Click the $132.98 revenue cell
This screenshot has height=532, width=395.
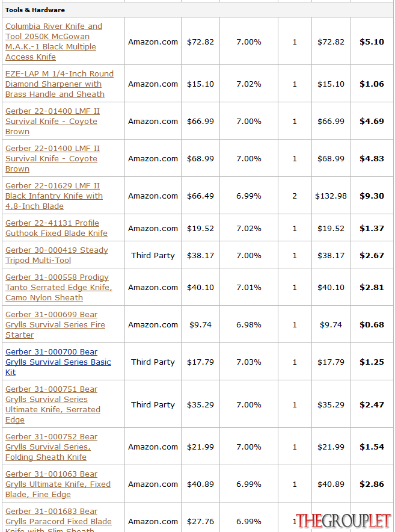331,196
